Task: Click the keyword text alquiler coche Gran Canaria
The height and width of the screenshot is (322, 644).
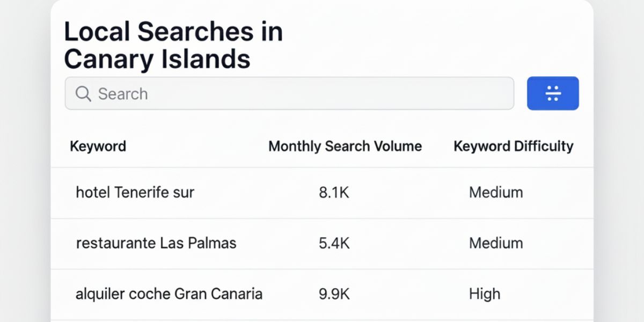Action: tap(170, 294)
